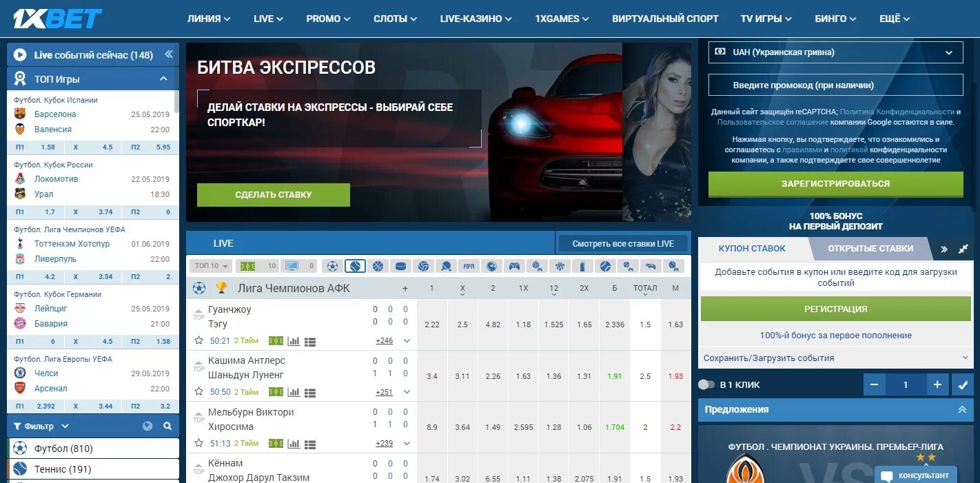Toggle the В 1 клик switch

707,384
